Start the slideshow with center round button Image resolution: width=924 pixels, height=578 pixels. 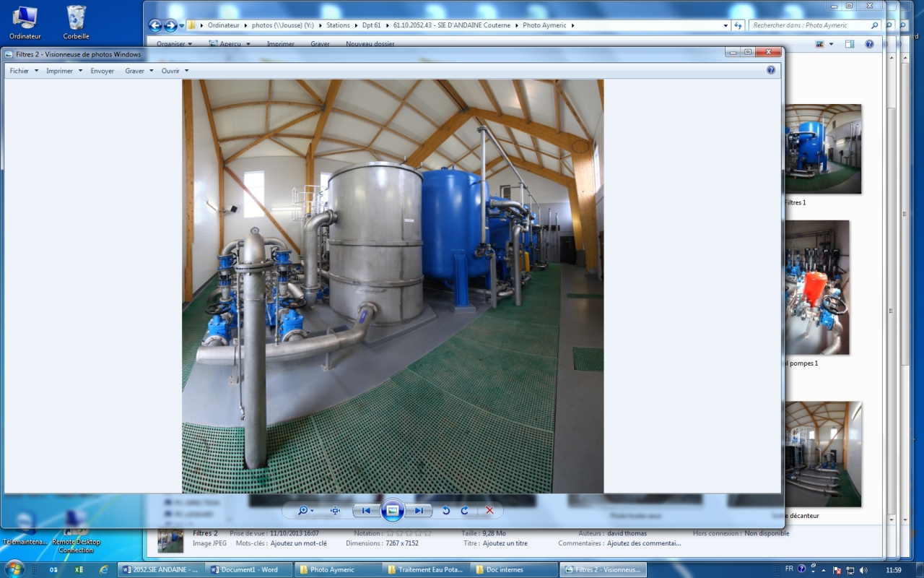(392, 510)
